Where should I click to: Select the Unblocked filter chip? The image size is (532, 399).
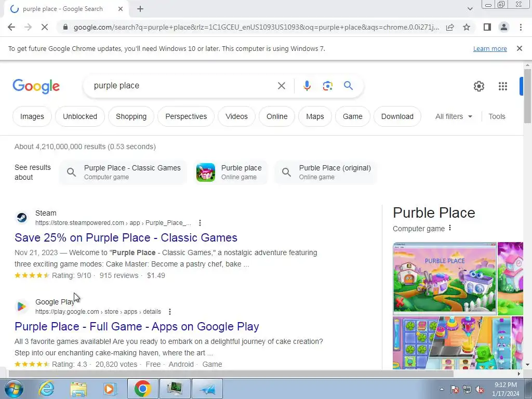click(x=79, y=116)
